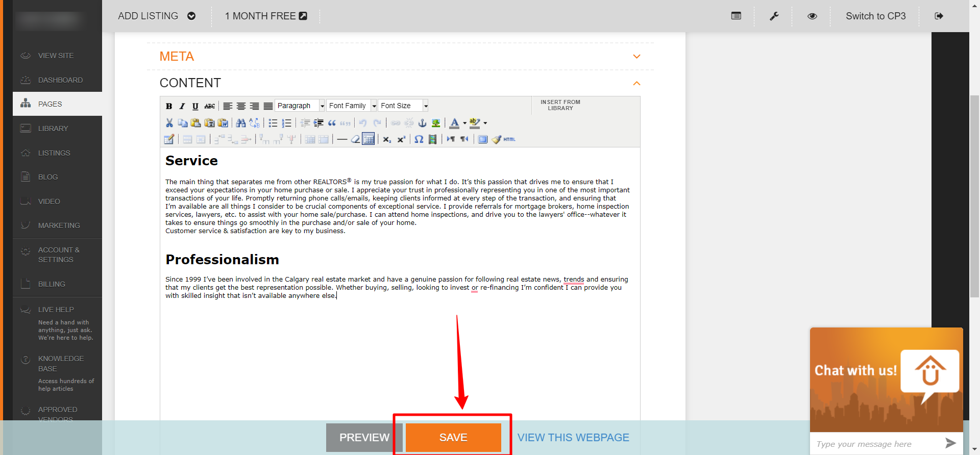Open the Font Size dropdown

coord(403,106)
